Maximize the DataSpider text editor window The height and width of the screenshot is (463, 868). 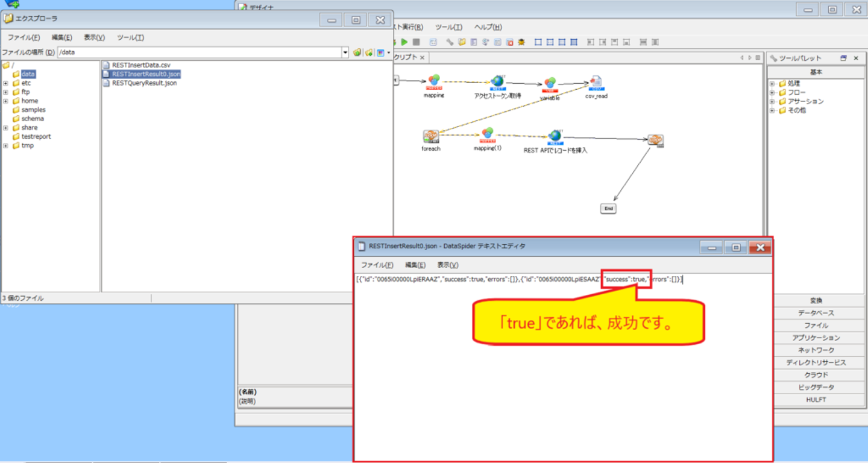click(735, 247)
